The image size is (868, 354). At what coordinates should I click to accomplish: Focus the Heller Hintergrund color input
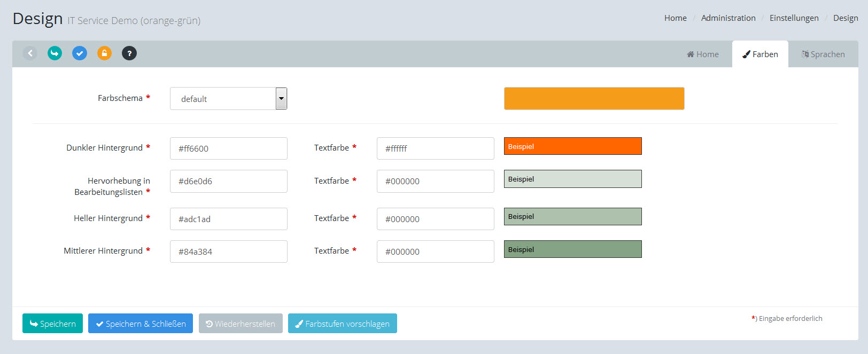tap(228, 219)
